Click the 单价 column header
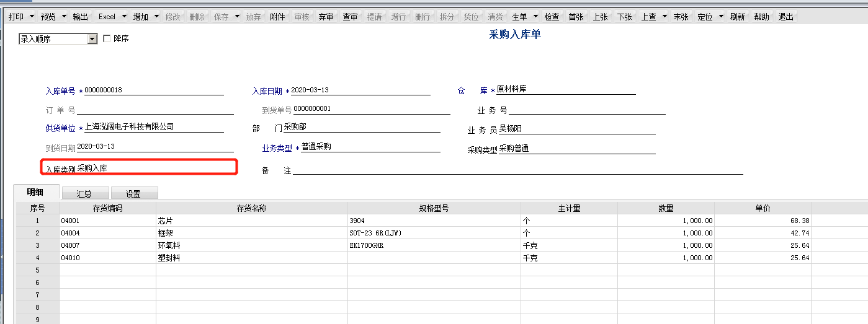 (763, 208)
